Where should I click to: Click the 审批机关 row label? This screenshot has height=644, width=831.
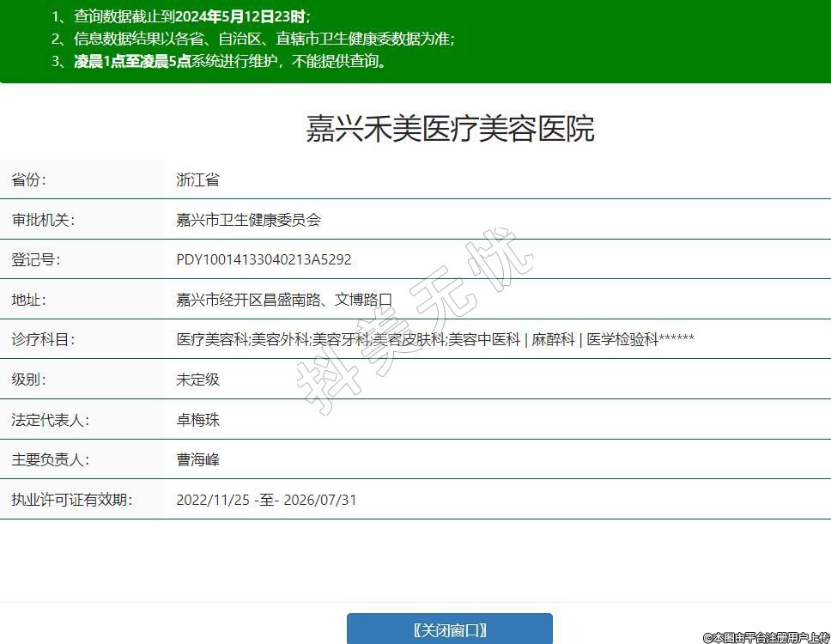coord(43,220)
